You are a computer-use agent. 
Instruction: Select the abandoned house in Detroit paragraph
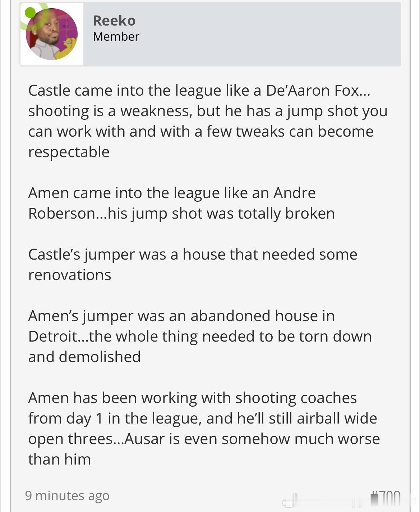pos(200,337)
